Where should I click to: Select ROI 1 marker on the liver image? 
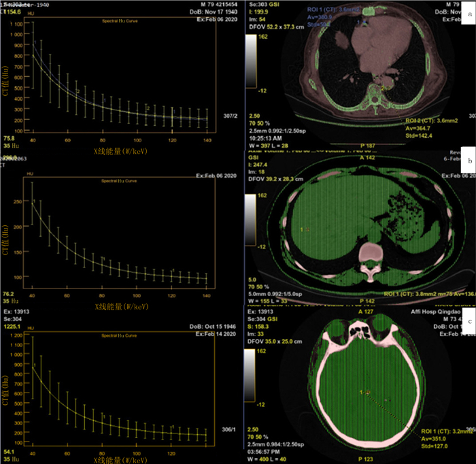(x=308, y=230)
